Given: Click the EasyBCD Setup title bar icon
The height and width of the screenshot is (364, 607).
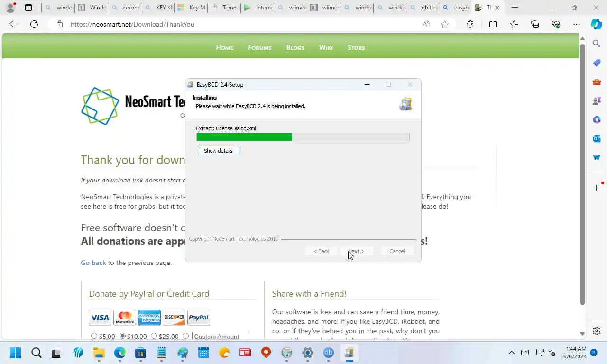Looking at the screenshot, I should (191, 84).
